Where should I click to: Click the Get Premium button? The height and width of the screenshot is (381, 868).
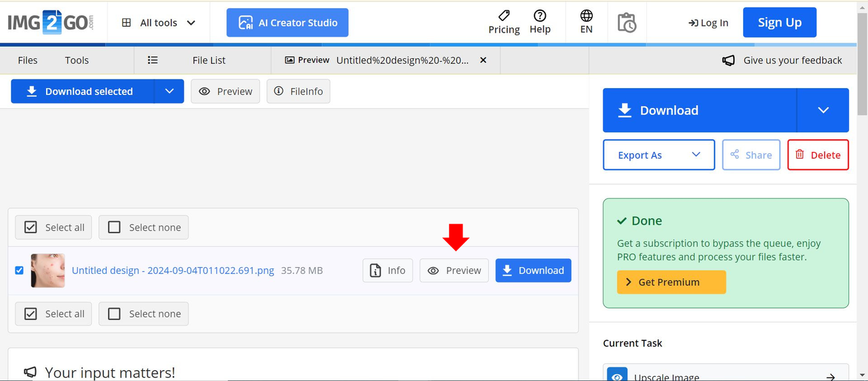[x=671, y=282]
